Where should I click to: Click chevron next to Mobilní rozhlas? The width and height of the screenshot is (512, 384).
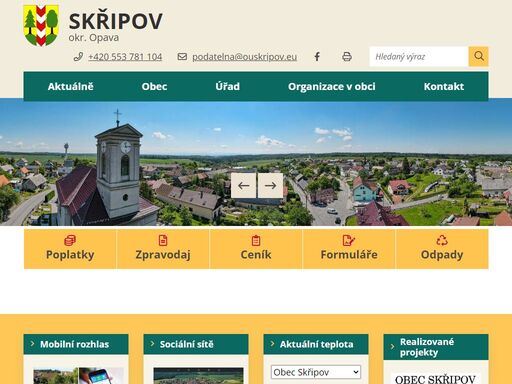32,344
